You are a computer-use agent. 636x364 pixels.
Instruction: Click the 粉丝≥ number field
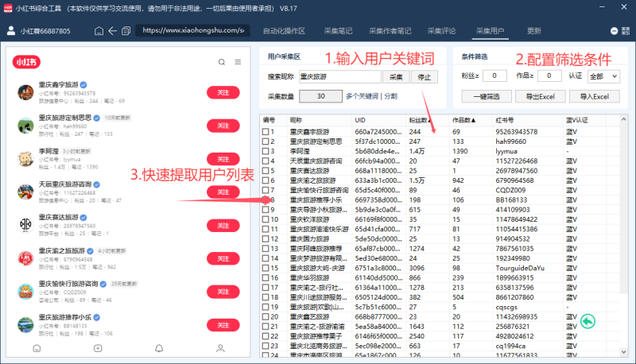(494, 76)
